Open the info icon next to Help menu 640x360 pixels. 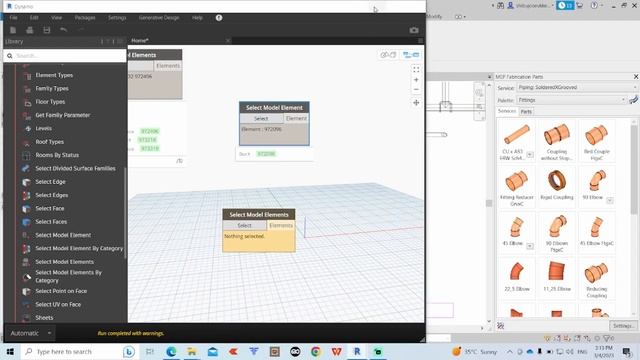click(219, 18)
